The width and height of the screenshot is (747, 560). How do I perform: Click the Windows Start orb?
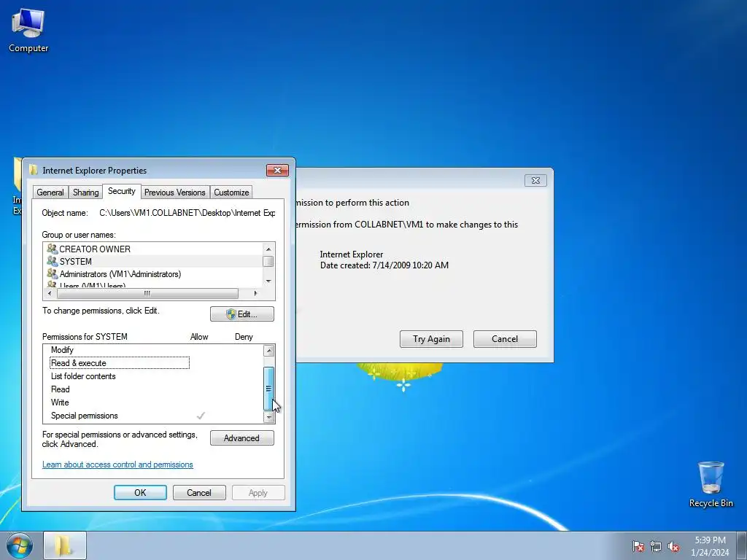[x=20, y=545]
